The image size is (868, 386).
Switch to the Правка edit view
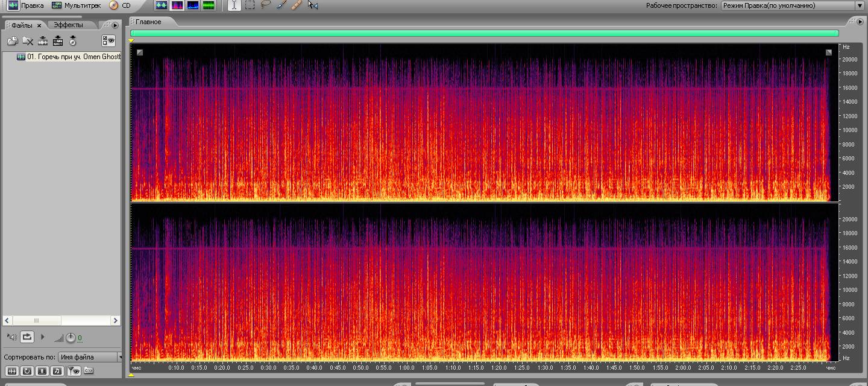pyautogui.click(x=26, y=5)
